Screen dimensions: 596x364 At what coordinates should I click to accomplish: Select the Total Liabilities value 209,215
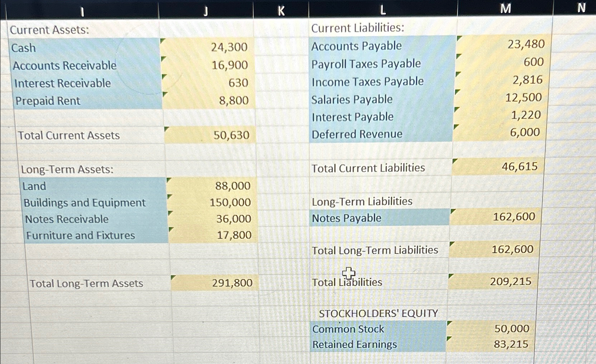click(493, 282)
